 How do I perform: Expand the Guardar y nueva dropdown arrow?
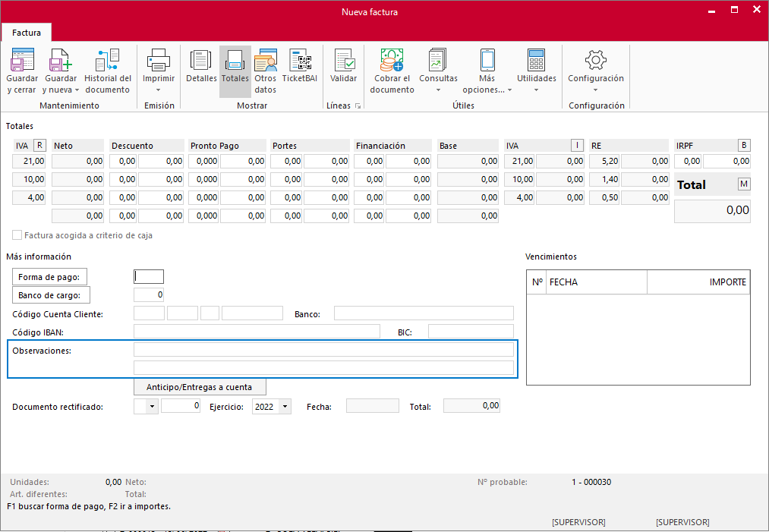point(77,90)
